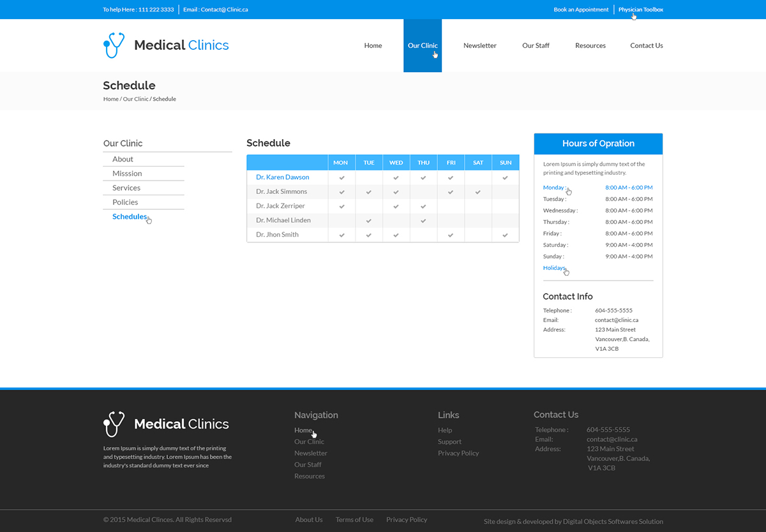
Task: Open the Our Clinic menu tab
Action: 423,45
